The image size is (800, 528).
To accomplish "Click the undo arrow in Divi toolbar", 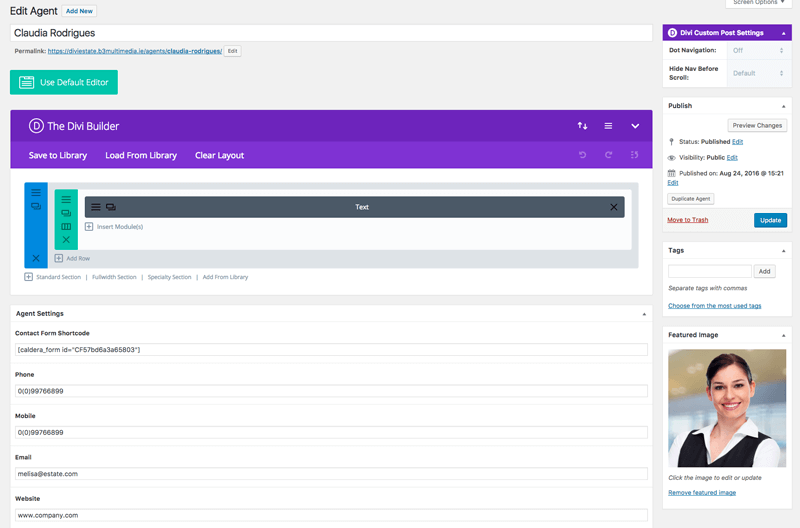I will 583,155.
